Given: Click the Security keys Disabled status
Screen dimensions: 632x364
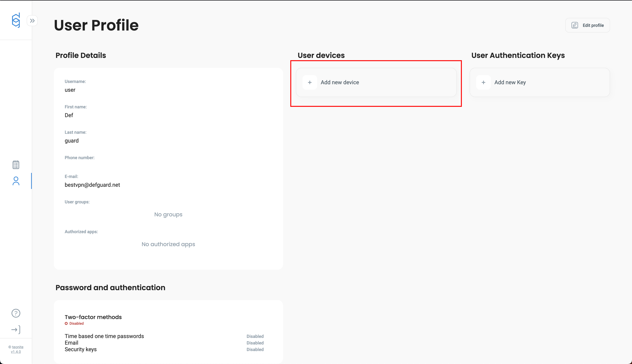Looking at the screenshot, I should (255, 350).
